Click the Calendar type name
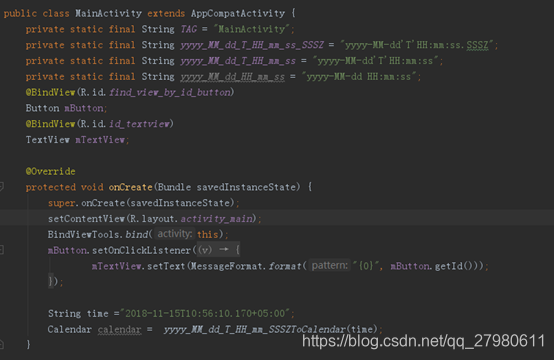 pyautogui.click(x=70, y=329)
